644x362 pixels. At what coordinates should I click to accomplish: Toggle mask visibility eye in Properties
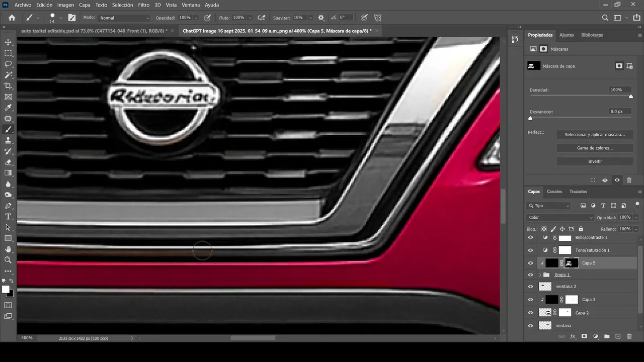coord(617,180)
